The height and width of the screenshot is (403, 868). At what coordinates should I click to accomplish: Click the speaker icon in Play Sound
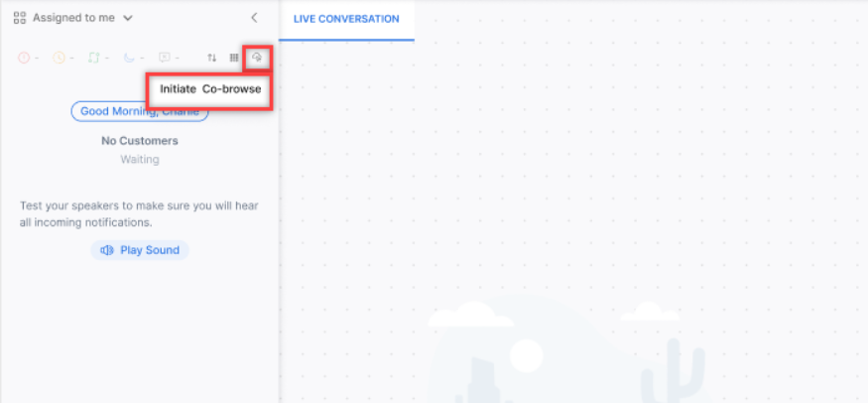[x=107, y=250]
